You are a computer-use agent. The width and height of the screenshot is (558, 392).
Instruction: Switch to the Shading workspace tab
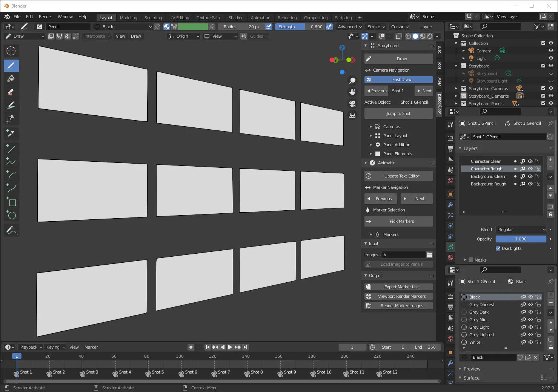(x=236, y=17)
